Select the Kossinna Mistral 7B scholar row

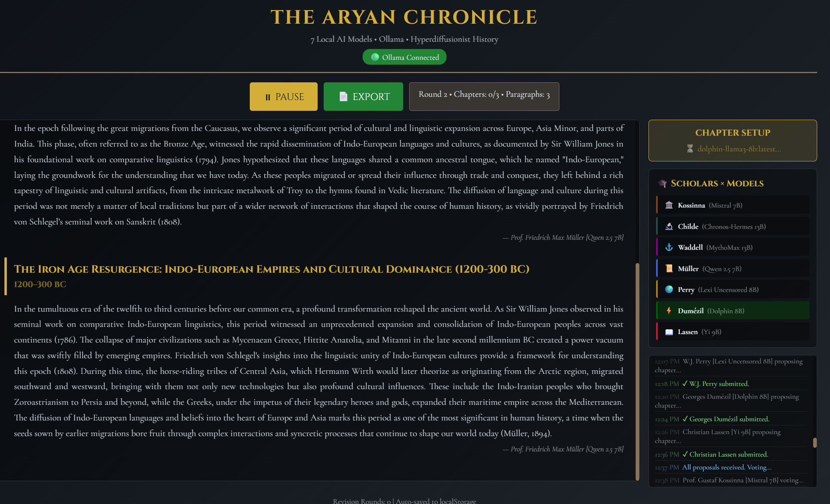[x=732, y=205]
